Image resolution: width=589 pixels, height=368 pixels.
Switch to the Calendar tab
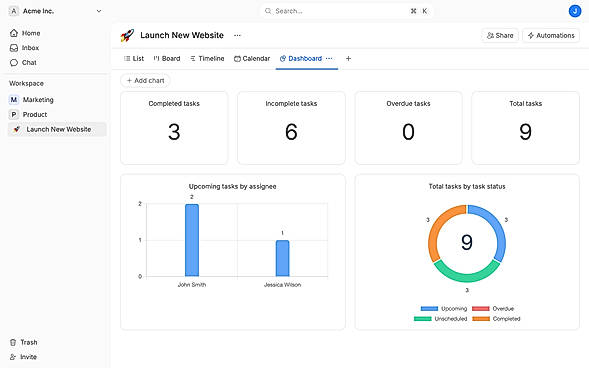[x=252, y=59]
